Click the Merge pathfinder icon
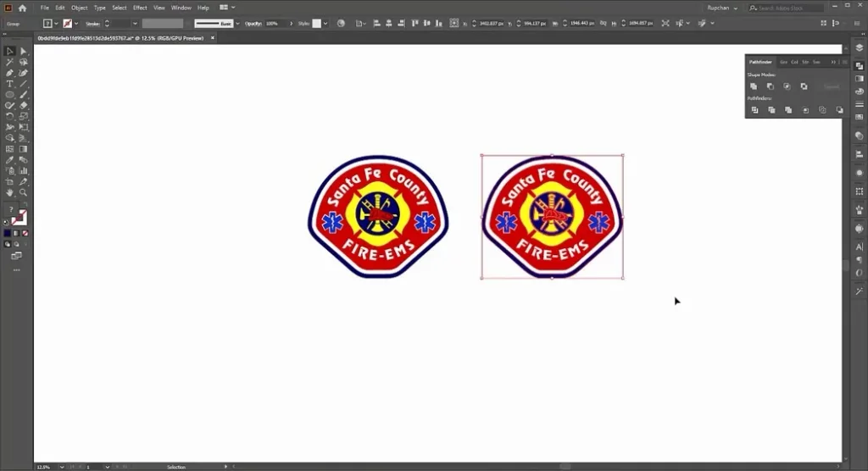 (x=788, y=110)
